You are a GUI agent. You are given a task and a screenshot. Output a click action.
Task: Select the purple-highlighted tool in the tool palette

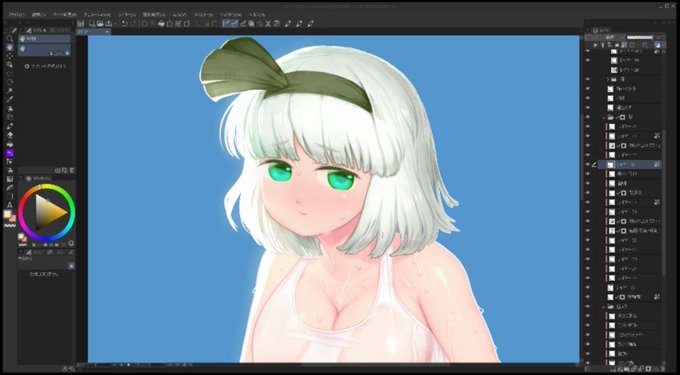(x=10, y=153)
